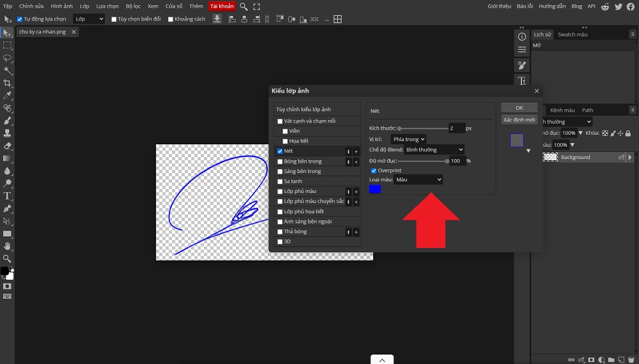This screenshot has width=639, height=364.
Task: Open the 'Tệp' menu
Action: [8, 6]
